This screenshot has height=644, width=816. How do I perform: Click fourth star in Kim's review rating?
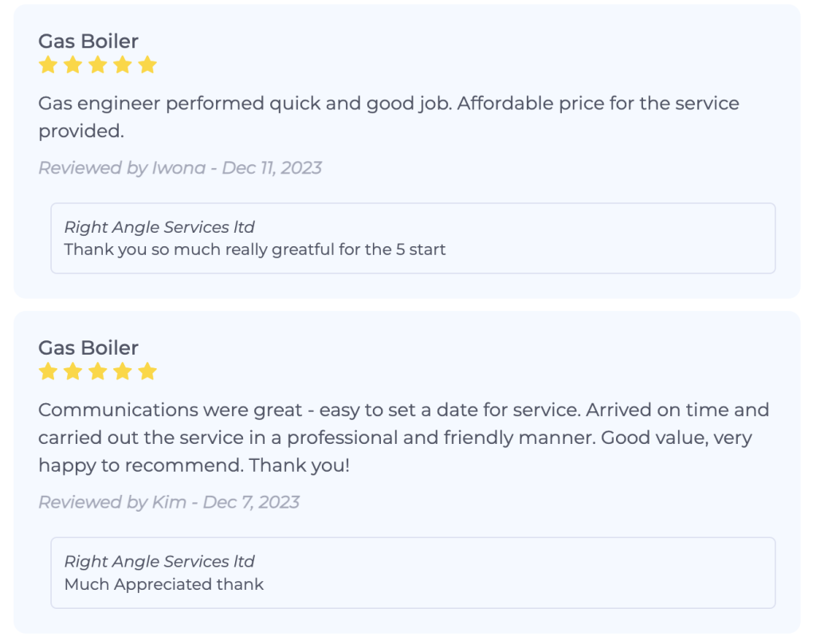122,371
